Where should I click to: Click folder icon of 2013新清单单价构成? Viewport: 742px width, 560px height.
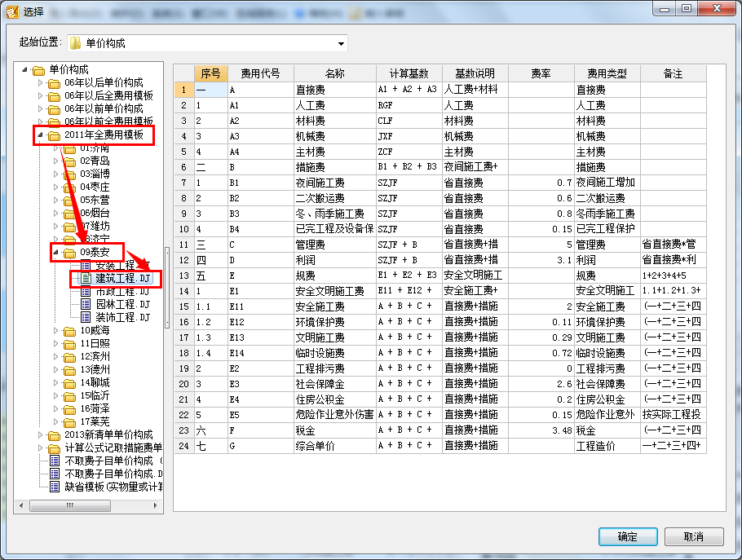click(54, 435)
